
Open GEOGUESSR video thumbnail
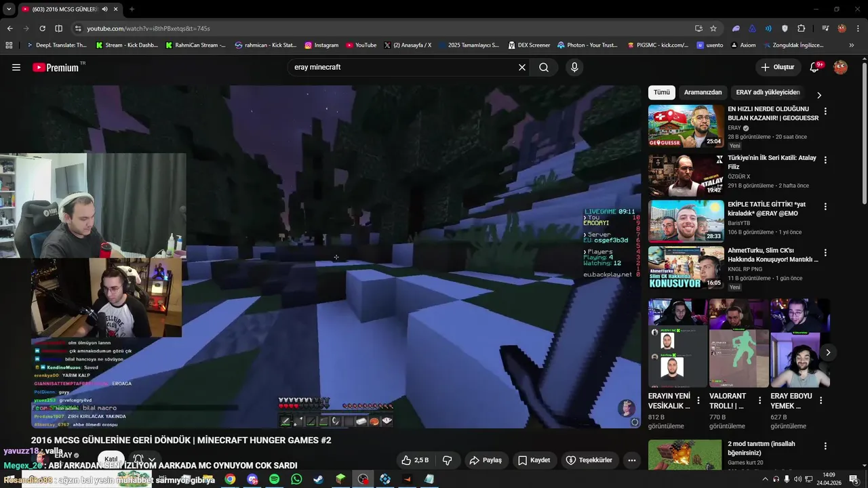686,125
